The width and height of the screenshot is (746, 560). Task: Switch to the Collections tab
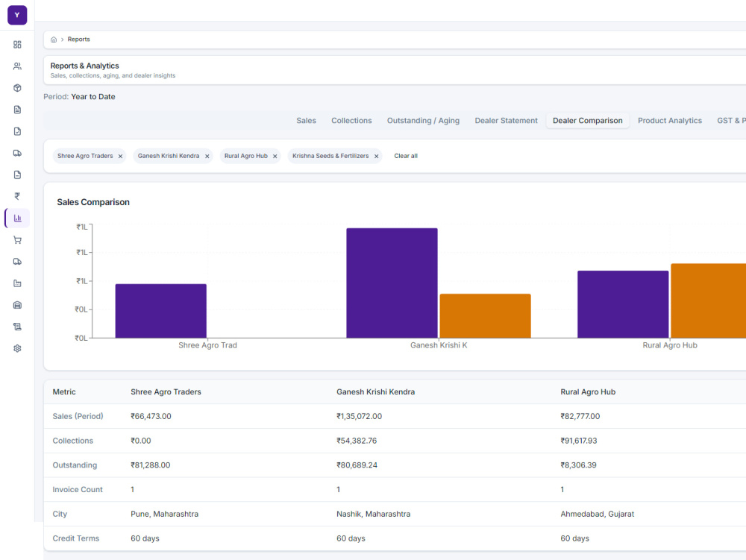click(351, 121)
